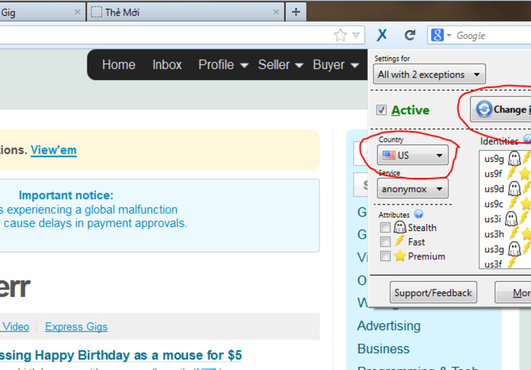
Task: Go to Home in site navigation
Action: coord(119,64)
